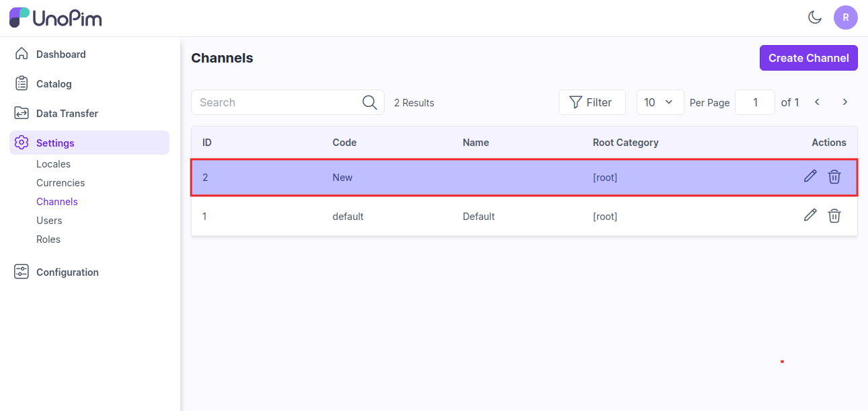The height and width of the screenshot is (411, 868).
Task: Edit the default channel with pencil icon
Action: [x=810, y=216]
